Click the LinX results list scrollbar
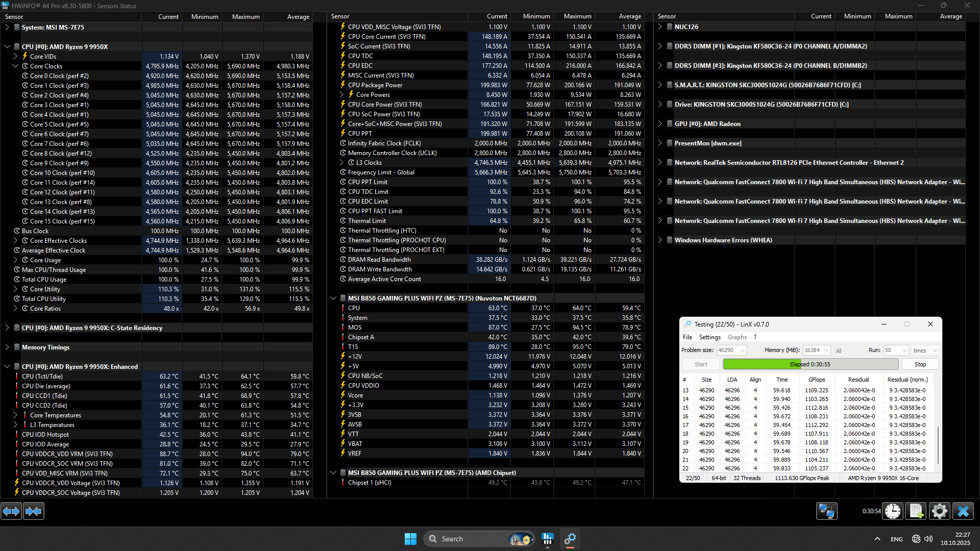 tap(938, 444)
